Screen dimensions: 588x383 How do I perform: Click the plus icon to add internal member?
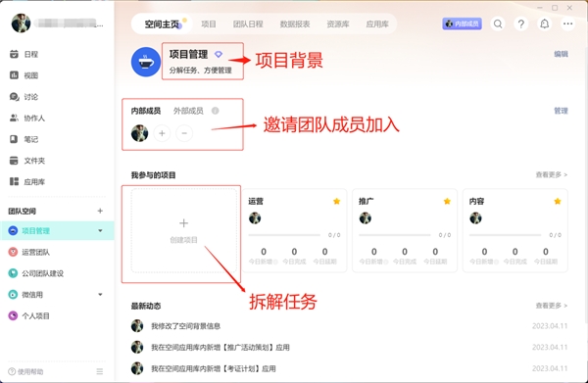click(162, 133)
